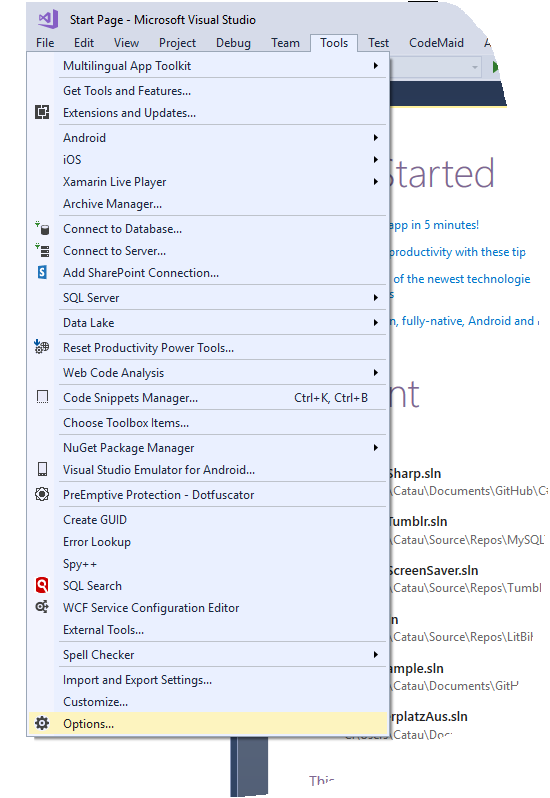The image size is (550, 798).
Task: Select Choose Toolbox Items
Action: [x=209, y=422]
